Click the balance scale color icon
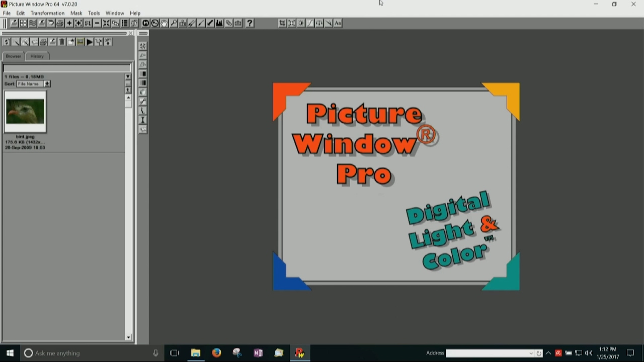This screenshot has height=362, width=644. click(319, 23)
